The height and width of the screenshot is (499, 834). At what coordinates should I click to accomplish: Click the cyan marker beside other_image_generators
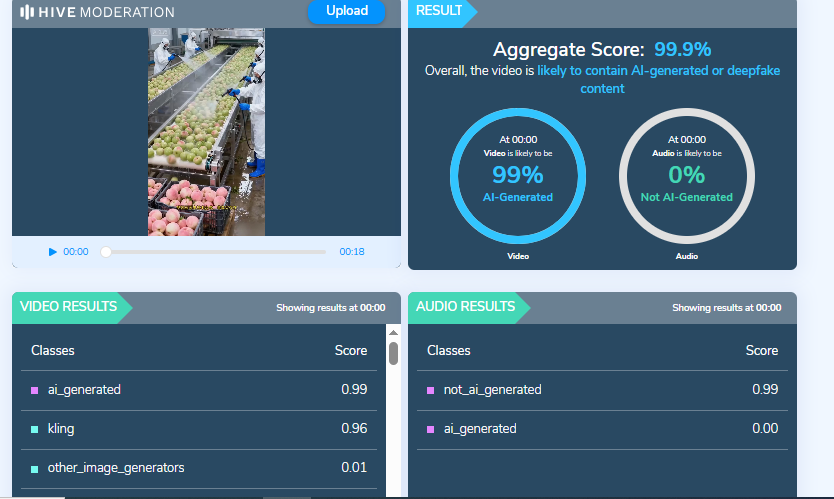click(35, 468)
